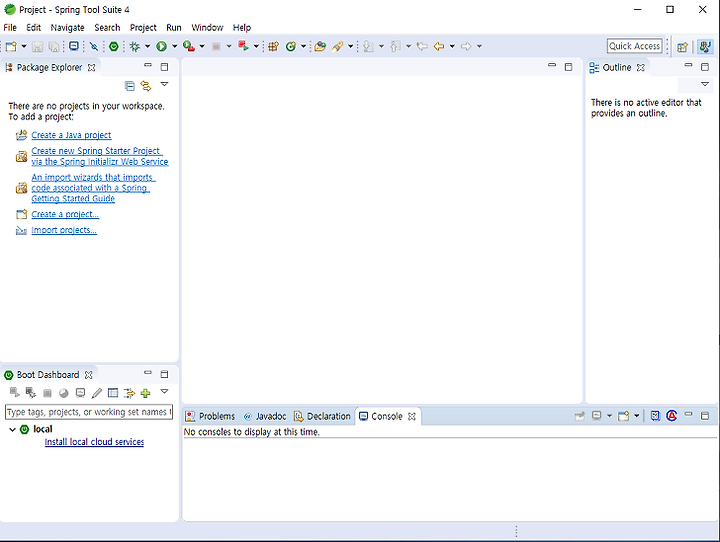Image resolution: width=720 pixels, height=542 pixels.
Task: Open the dropdown arrow beside the New icon
Action: click(24, 46)
